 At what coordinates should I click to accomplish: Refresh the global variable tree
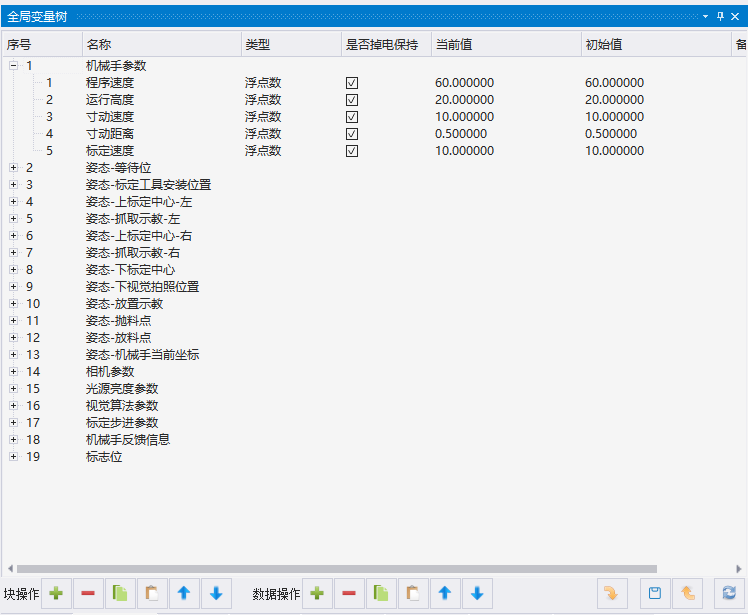(729, 594)
